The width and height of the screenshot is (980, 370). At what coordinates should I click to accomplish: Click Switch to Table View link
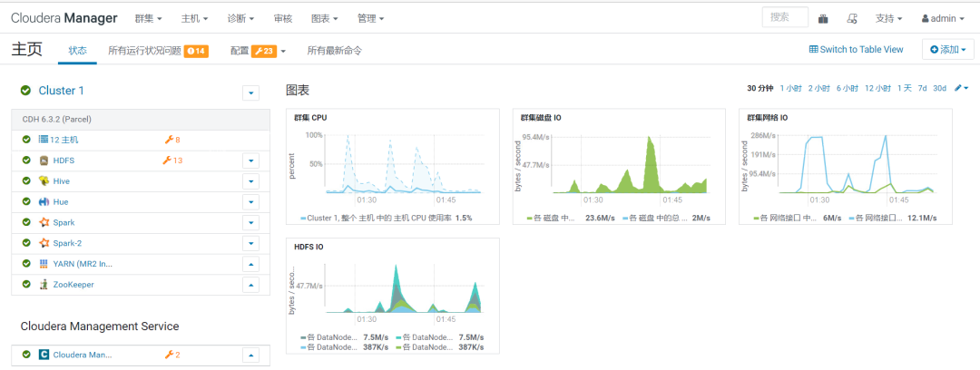click(x=857, y=49)
